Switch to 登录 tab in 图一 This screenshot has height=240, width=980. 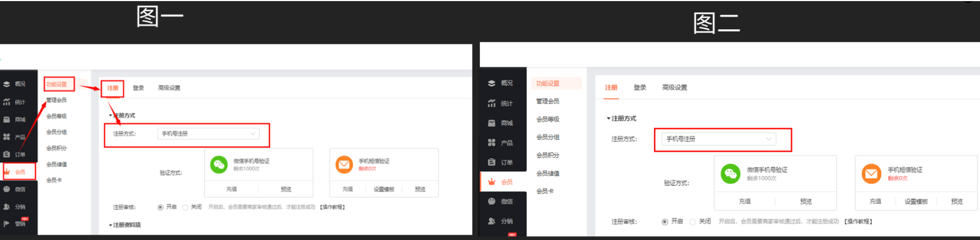point(138,88)
